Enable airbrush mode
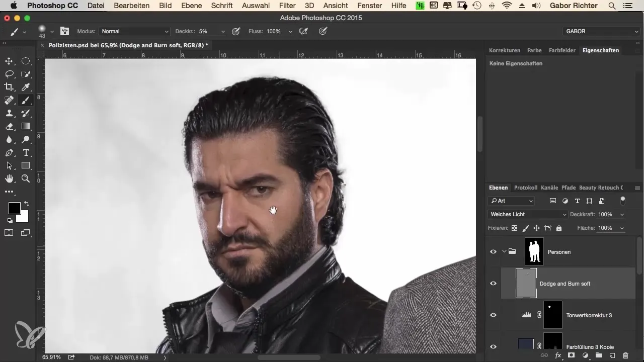The height and width of the screenshot is (362, 644). (x=303, y=31)
